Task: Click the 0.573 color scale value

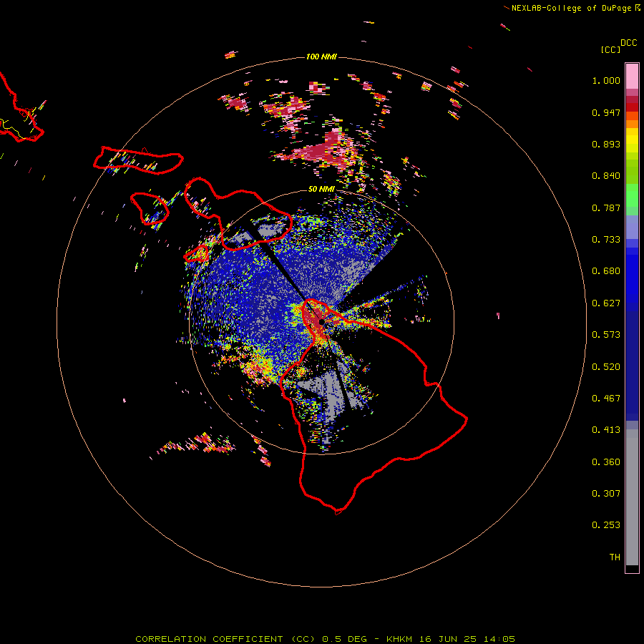Action: (606, 335)
